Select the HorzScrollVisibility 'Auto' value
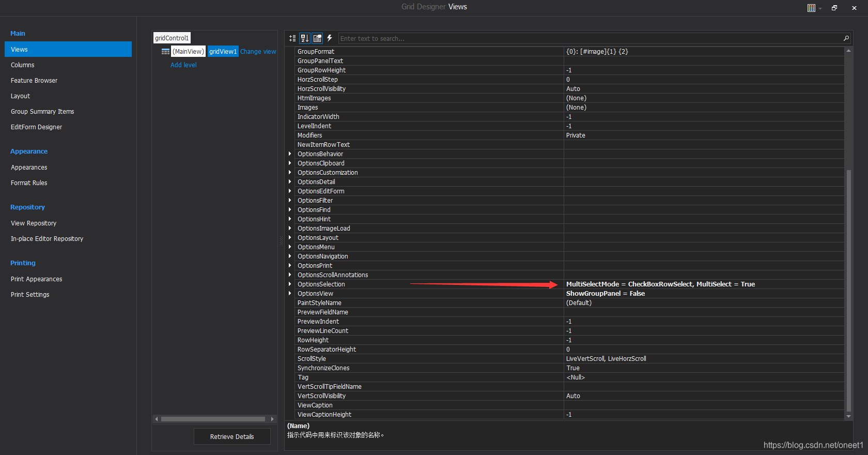The height and width of the screenshot is (455, 868). (704, 89)
